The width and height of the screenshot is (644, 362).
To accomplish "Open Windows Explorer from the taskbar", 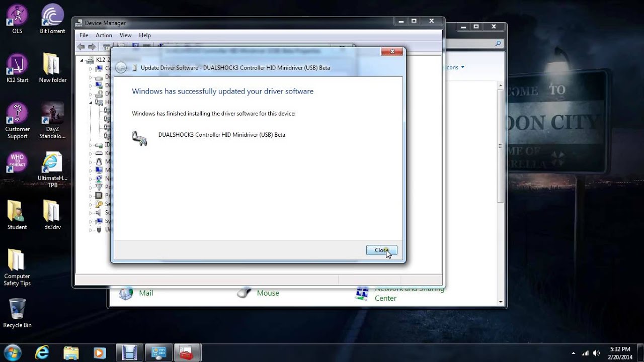I will point(71,353).
